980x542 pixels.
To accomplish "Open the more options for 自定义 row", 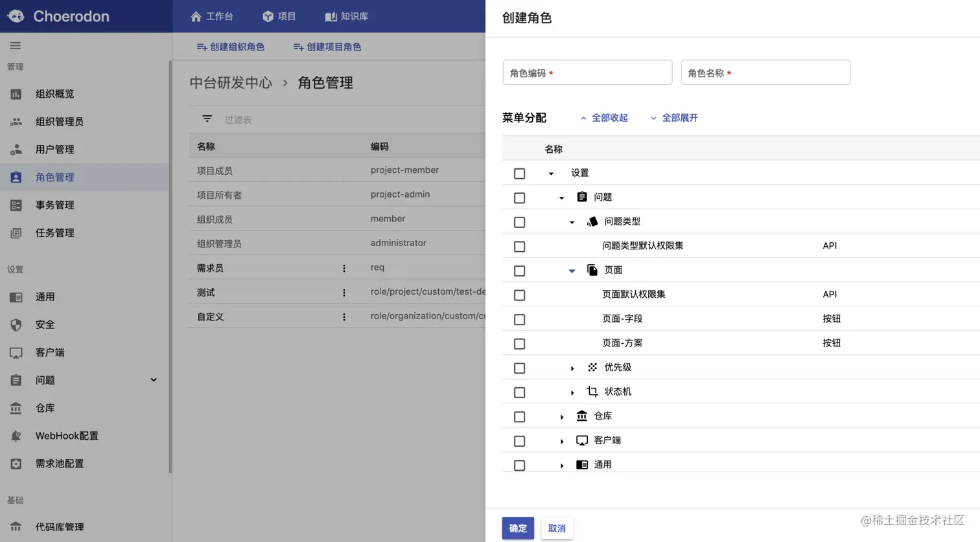I will [344, 317].
